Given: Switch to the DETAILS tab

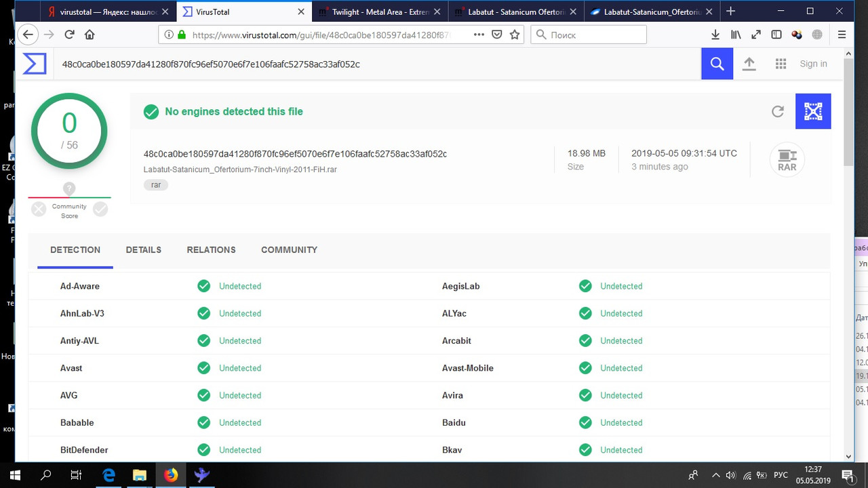Looking at the screenshot, I should click(x=144, y=250).
